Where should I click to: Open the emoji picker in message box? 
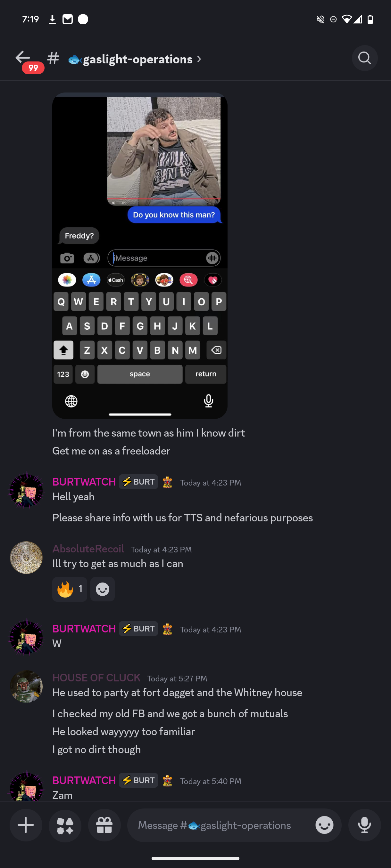click(324, 825)
